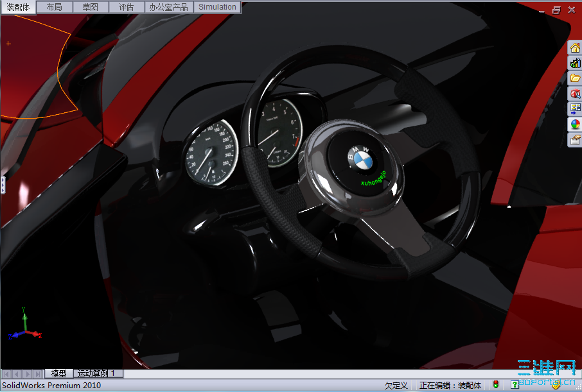Open the SolidWorks Search pane
The height and width of the screenshot is (392, 582).
click(x=575, y=94)
